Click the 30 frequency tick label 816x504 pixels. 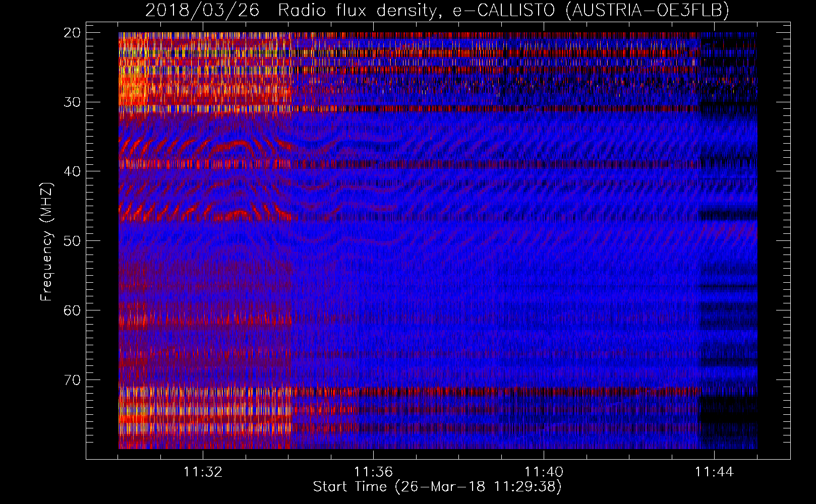tap(72, 102)
